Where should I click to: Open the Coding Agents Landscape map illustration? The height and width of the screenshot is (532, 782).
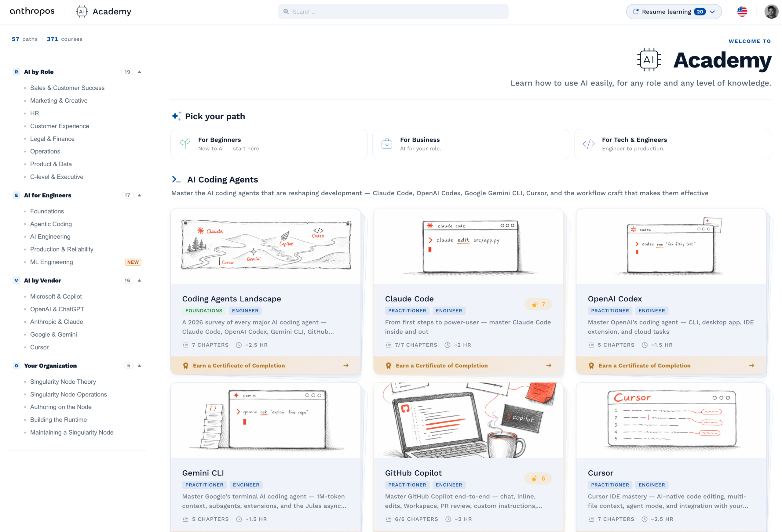265,246
